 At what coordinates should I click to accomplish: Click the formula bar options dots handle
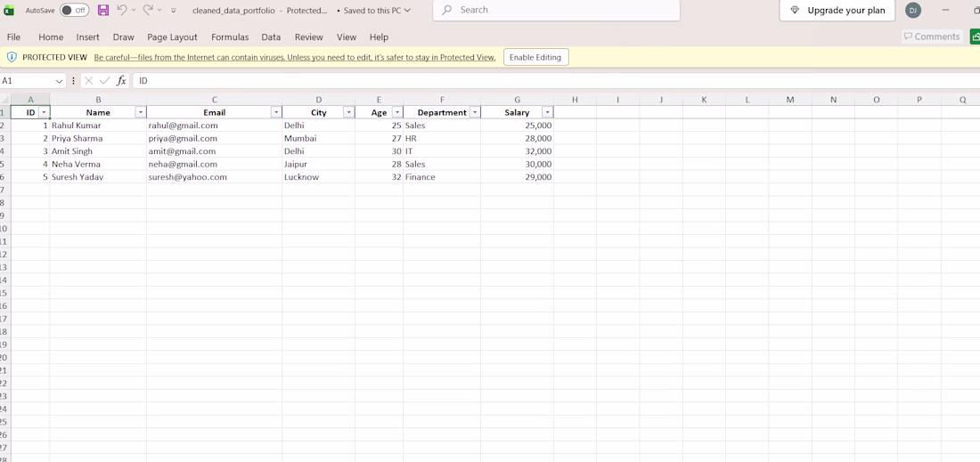click(x=74, y=81)
